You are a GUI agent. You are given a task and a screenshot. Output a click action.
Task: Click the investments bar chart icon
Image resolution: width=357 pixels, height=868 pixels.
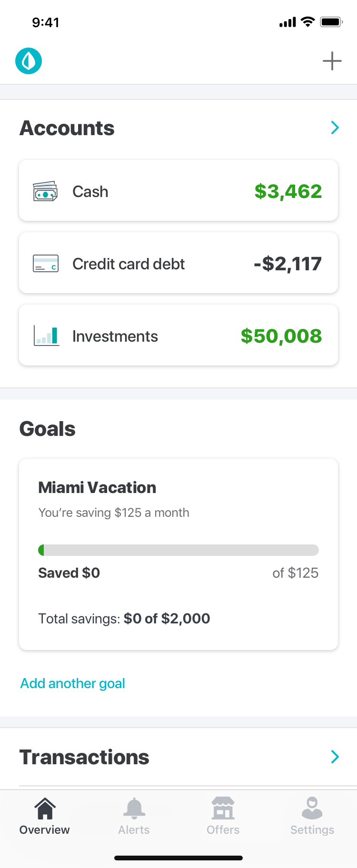coord(46,336)
